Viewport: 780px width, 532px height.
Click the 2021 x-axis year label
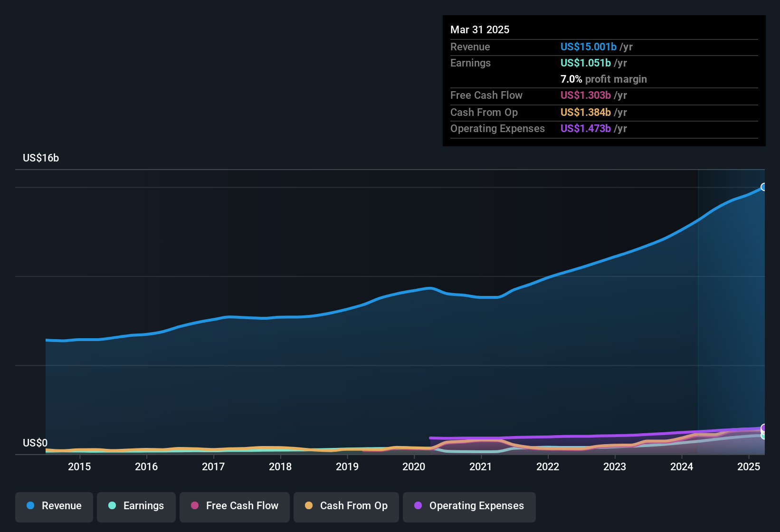(481, 466)
